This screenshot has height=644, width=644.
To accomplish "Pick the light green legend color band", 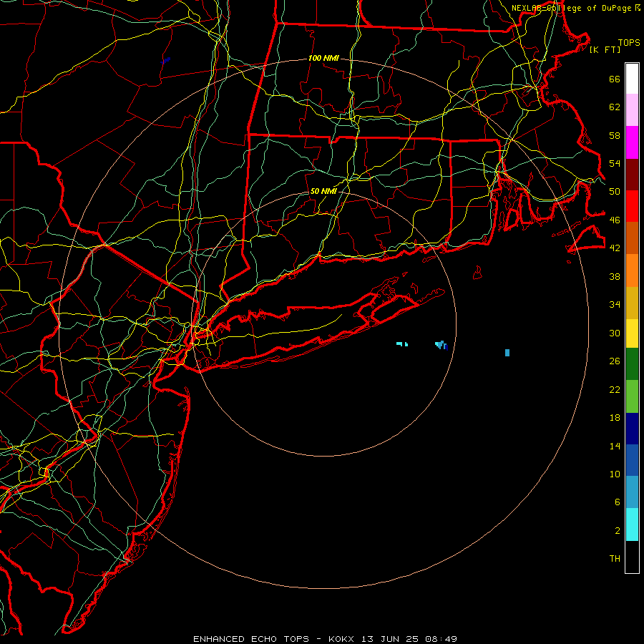I will (x=632, y=396).
